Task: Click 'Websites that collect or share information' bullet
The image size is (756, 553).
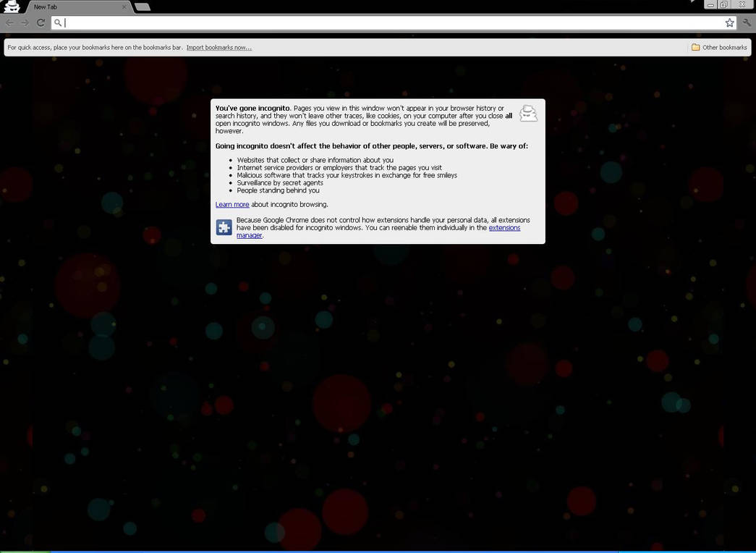Action: [x=315, y=160]
